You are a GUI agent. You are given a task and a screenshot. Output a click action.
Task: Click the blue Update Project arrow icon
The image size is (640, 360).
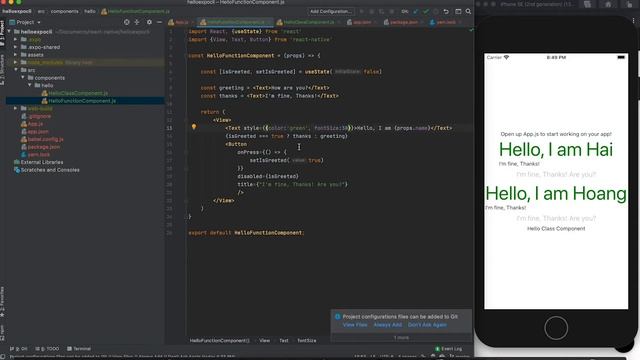click(416, 11)
